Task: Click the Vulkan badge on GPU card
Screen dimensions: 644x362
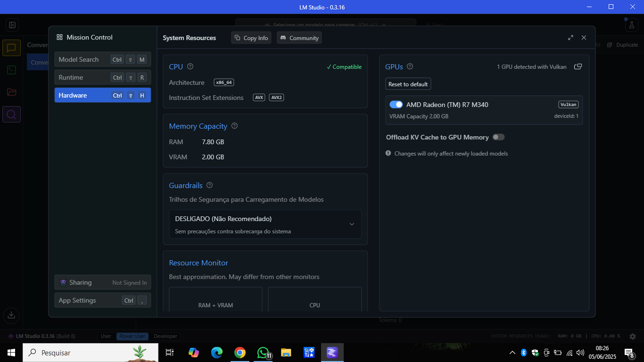Action: tap(569, 105)
